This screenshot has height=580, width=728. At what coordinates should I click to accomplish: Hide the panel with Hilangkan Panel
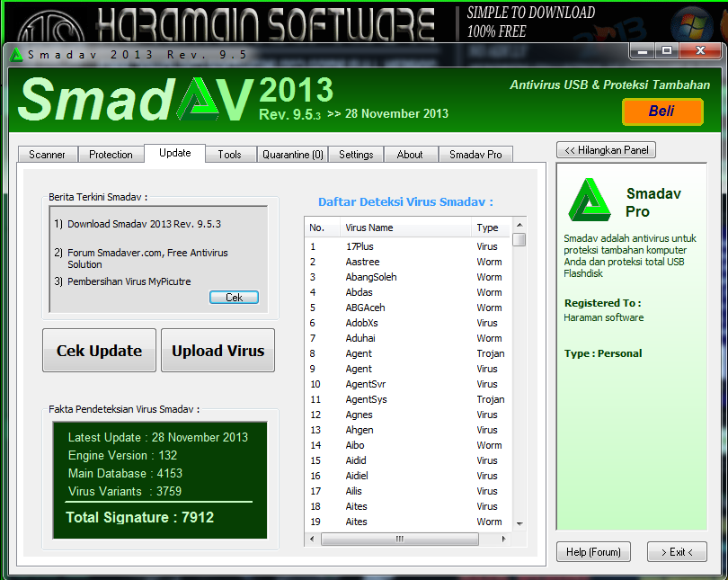click(x=606, y=150)
